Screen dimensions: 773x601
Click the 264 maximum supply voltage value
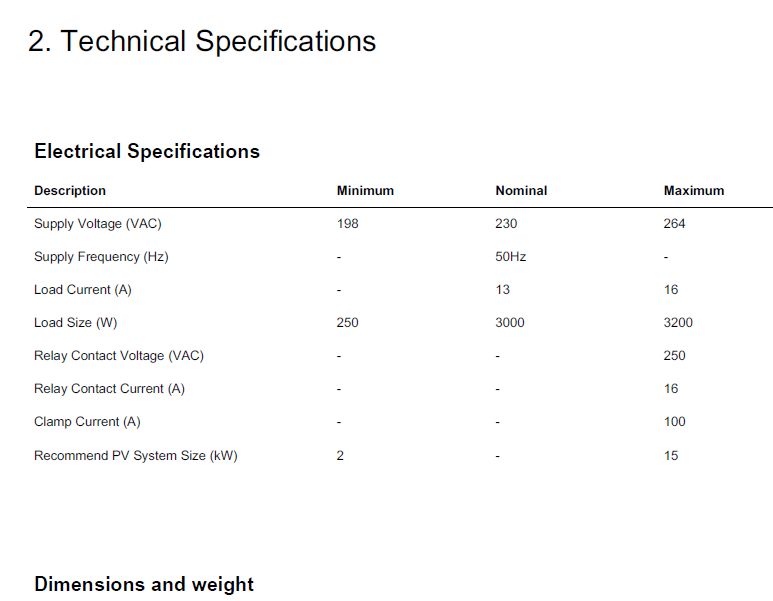(674, 224)
